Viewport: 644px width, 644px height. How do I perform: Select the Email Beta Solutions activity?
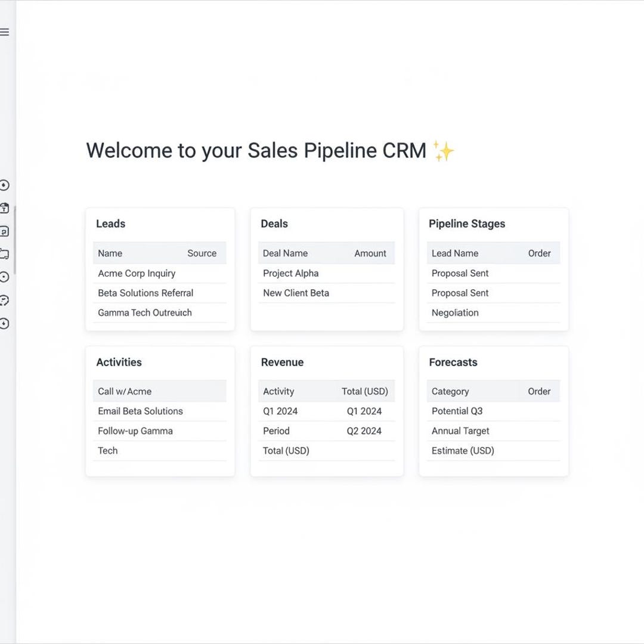tap(160, 411)
